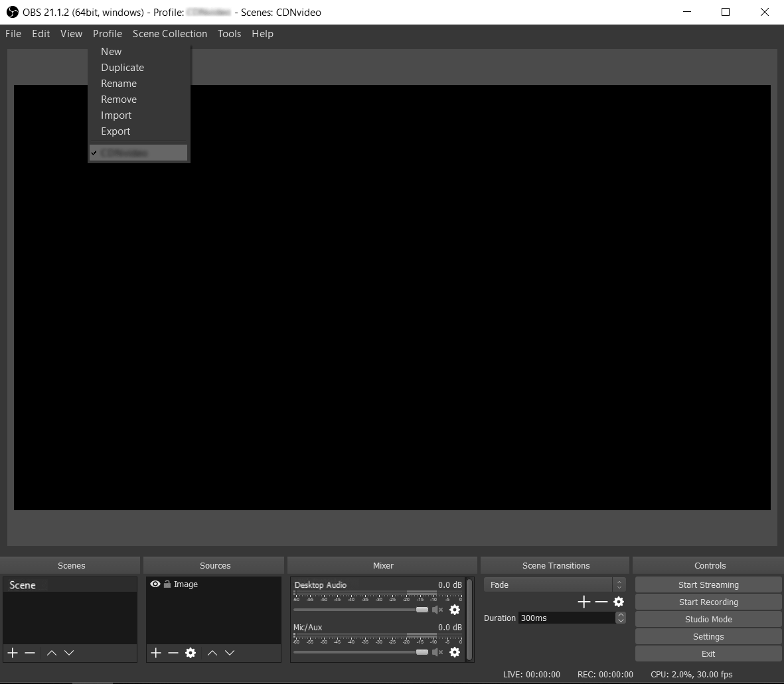Image resolution: width=784 pixels, height=684 pixels.
Task: Open Desktop Audio settings gear
Action: tap(455, 610)
